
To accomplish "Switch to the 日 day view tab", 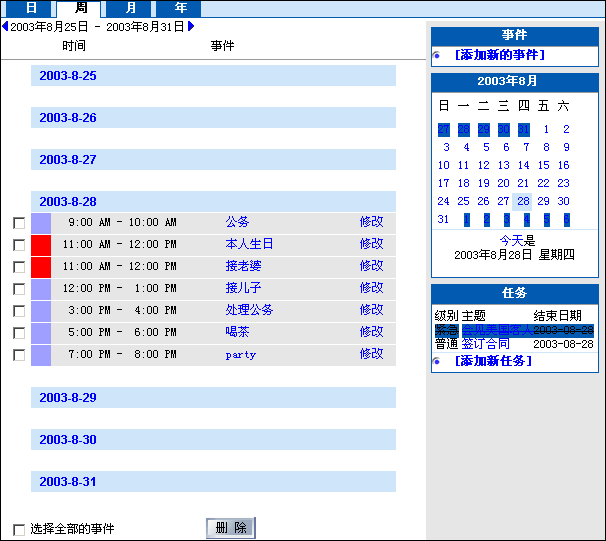I will [31, 8].
